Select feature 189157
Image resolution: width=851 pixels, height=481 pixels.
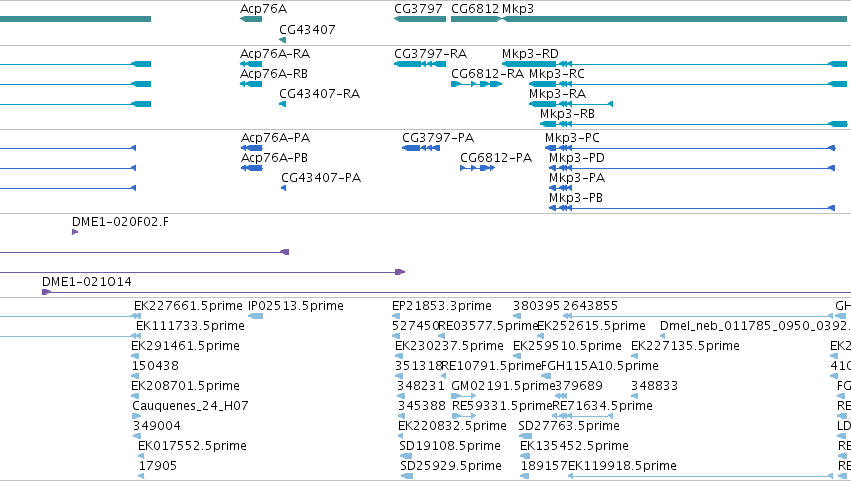(524, 476)
